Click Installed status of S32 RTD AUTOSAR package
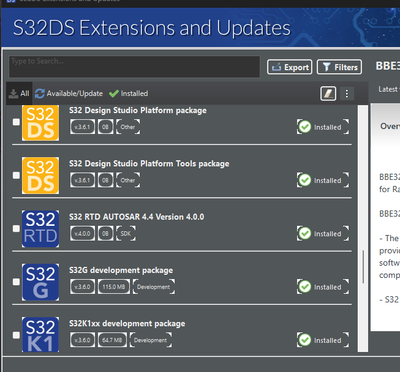The image size is (400, 372). click(x=323, y=234)
